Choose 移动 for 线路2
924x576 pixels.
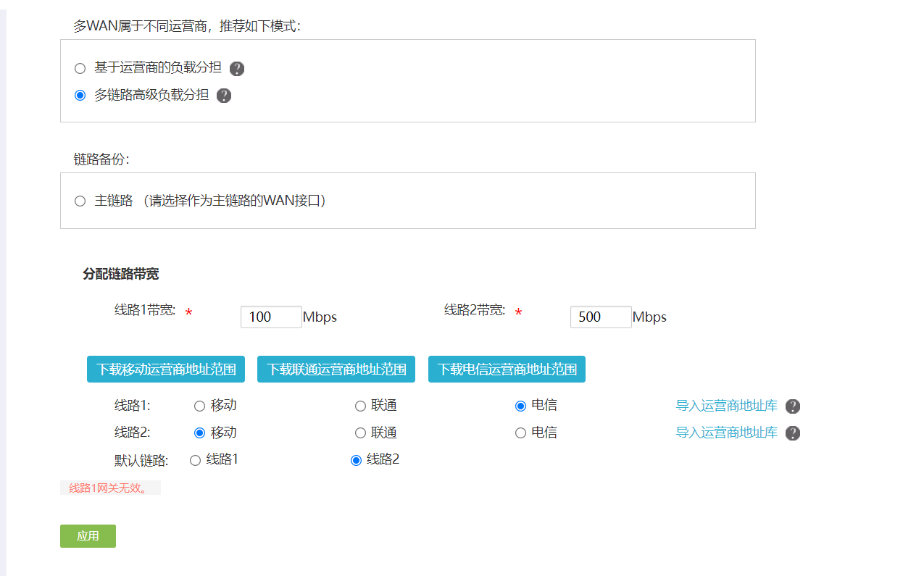click(199, 433)
